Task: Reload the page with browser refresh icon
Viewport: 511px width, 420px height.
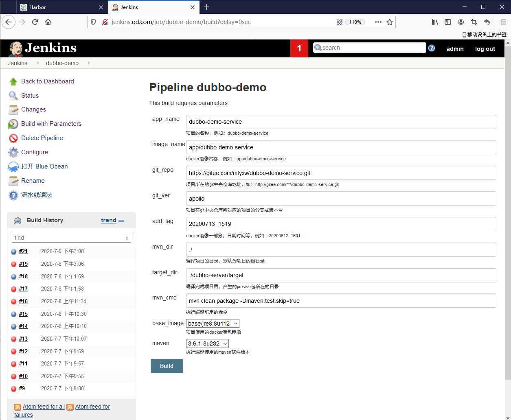Action: 35,22
